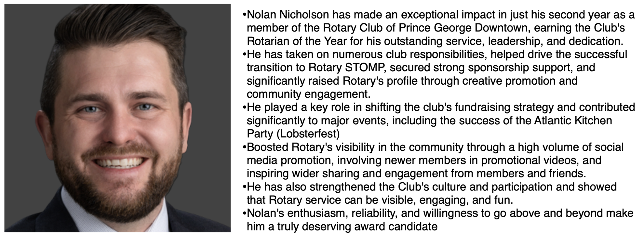644x236 pixels.
Task: Click the words 'Rotary STOMP'
Action: [346, 68]
